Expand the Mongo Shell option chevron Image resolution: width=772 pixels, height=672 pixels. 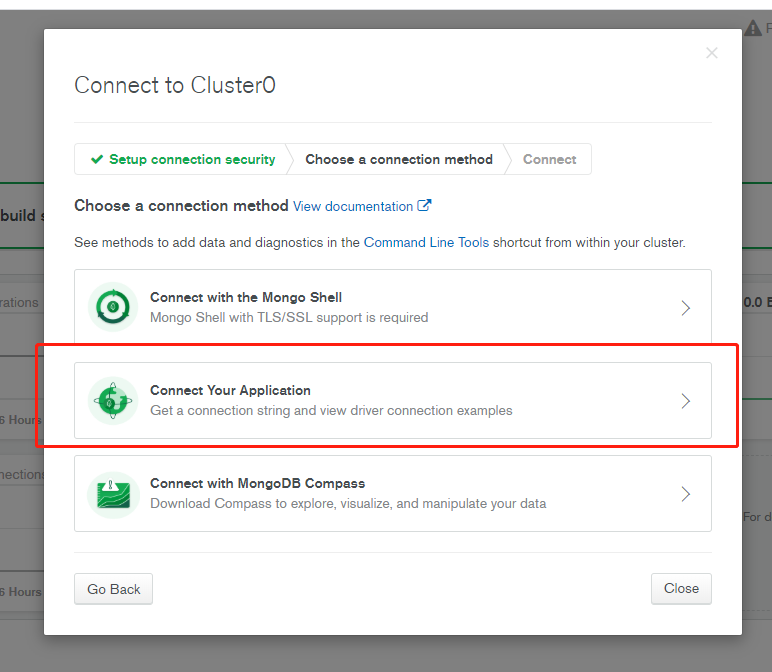click(x=685, y=308)
